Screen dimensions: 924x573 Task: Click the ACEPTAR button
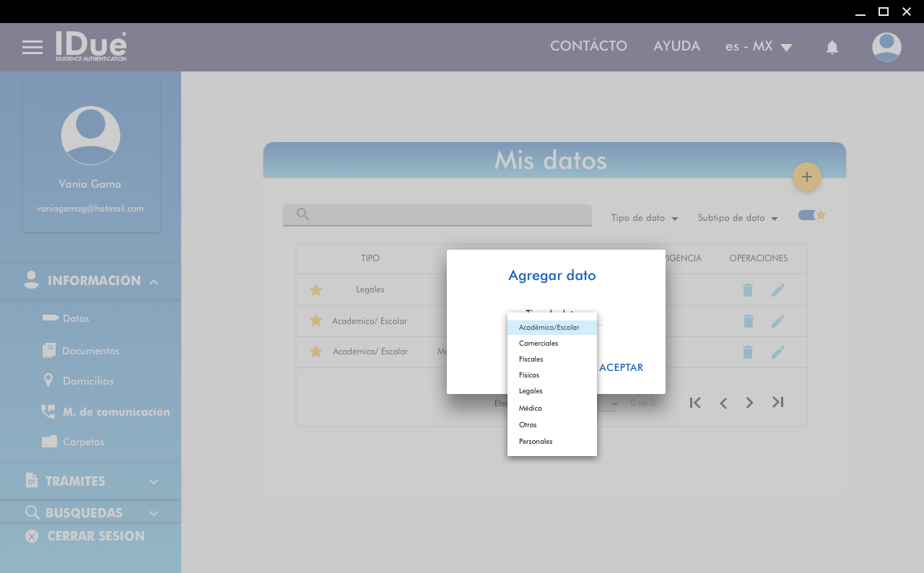click(621, 367)
